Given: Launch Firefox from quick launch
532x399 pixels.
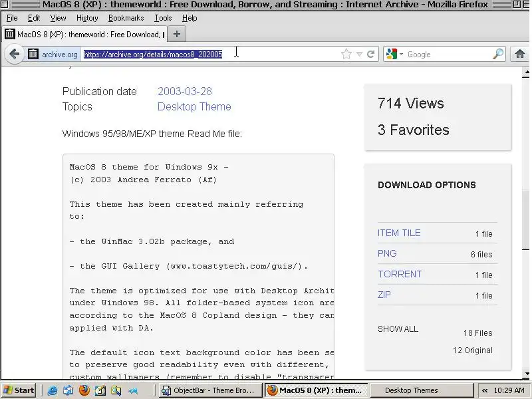Looking at the screenshot, I should click(x=84, y=390).
